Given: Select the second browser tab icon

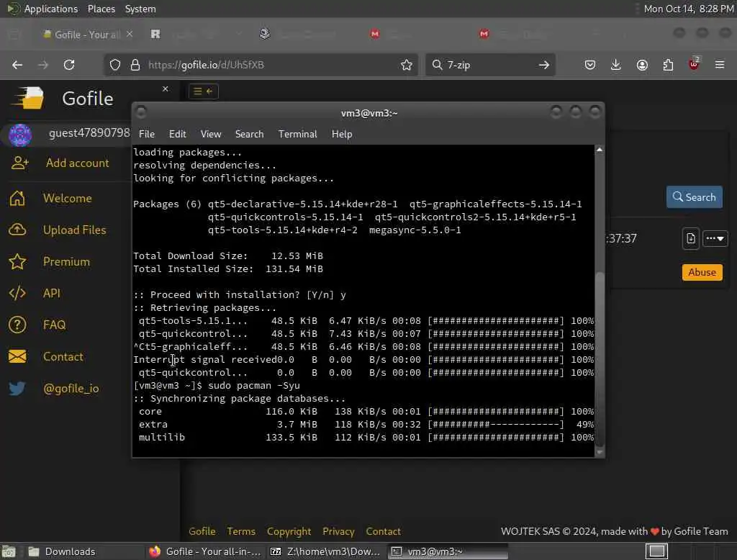Looking at the screenshot, I should coord(155,34).
